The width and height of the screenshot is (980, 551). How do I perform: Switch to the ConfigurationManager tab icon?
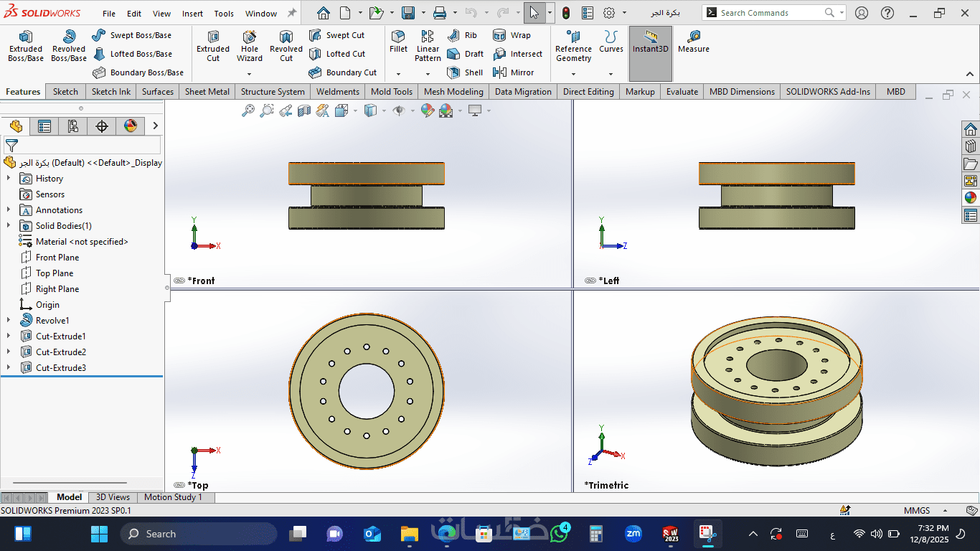click(73, 126)
